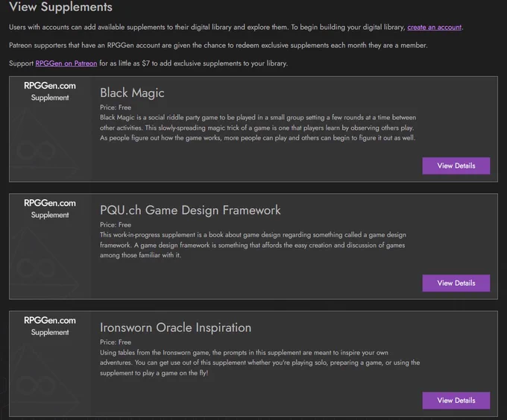Select the Ironsworn Oracle Inspiration title
507x420 pixels.
coord(175,327)
